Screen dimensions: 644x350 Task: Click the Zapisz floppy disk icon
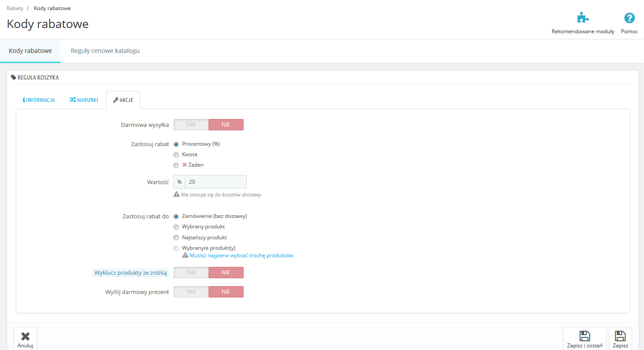(620, 336)
